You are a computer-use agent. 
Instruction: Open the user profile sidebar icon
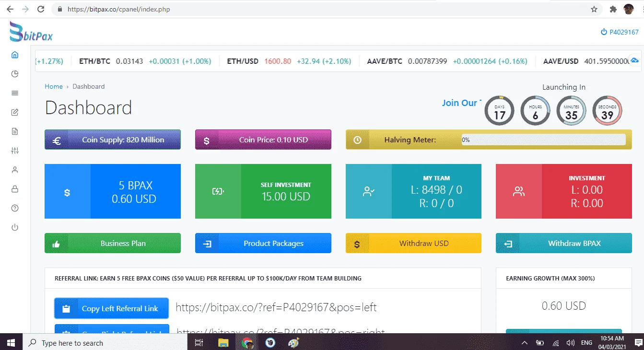click(15, 170)
